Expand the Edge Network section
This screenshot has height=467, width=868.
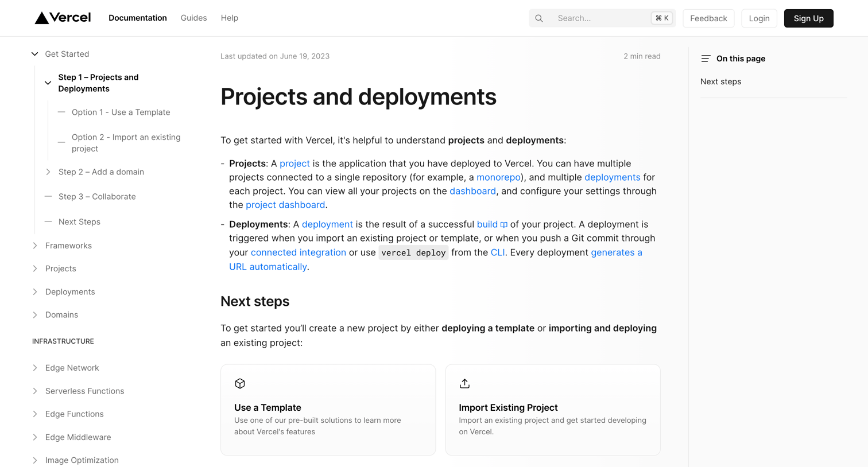[x=35, y=368]
